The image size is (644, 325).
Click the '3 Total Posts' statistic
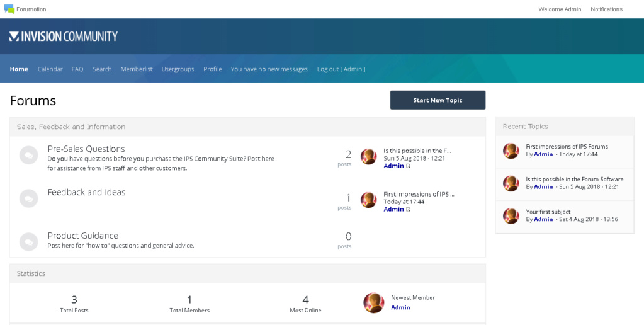[74, 304]
